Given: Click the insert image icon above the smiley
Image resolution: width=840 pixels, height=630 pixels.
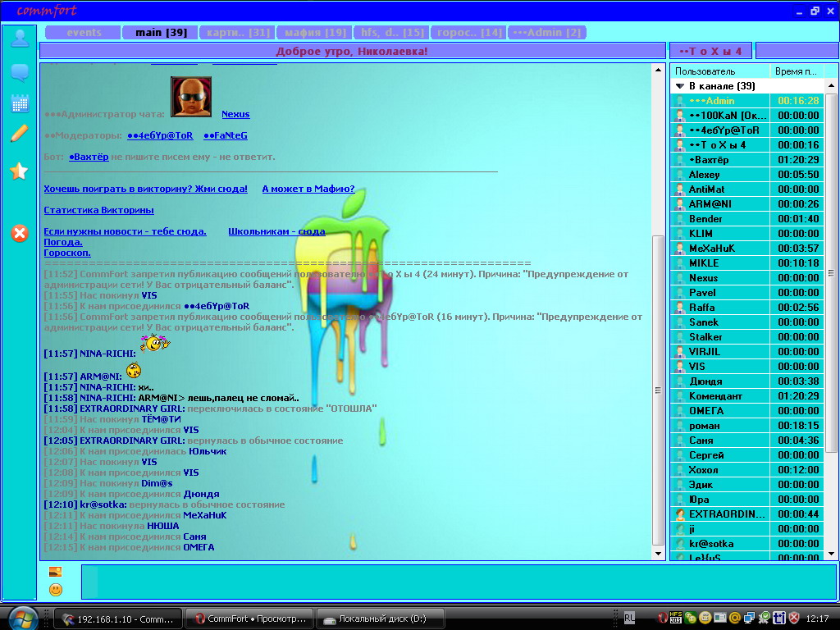Looking at the screenshot, I should (x=56, y=572).
